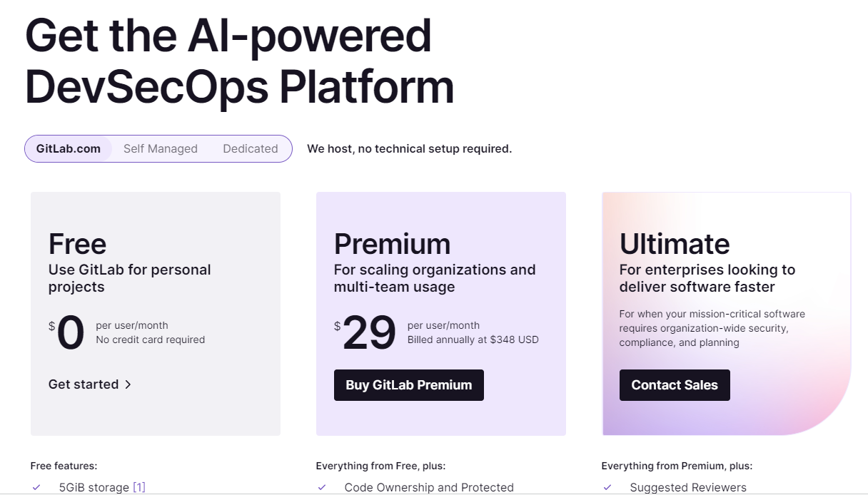Click the Suggested Reviewers feature text

(x=688, y=488)
